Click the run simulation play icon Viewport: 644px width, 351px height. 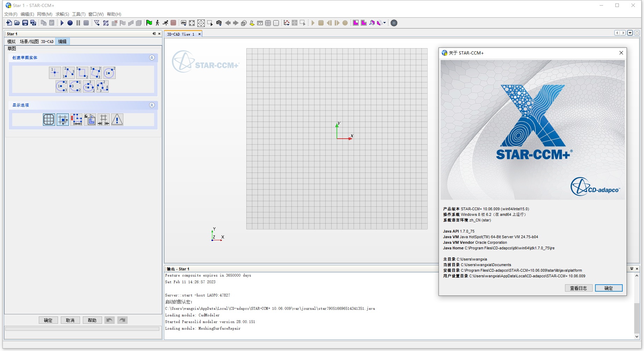[x=62, y=23]
